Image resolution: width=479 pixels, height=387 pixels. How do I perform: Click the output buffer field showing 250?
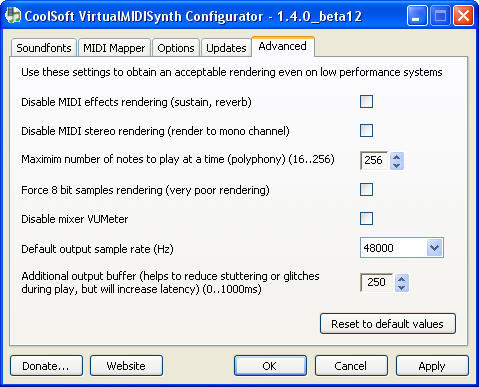pos(377,282)
